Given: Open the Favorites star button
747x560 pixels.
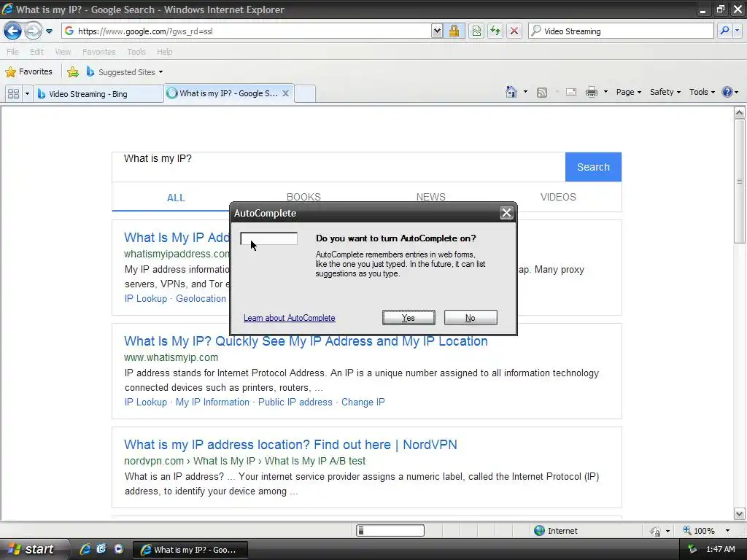Looking at the screenshot, I should pyautogui.click(x=28, y=71).
